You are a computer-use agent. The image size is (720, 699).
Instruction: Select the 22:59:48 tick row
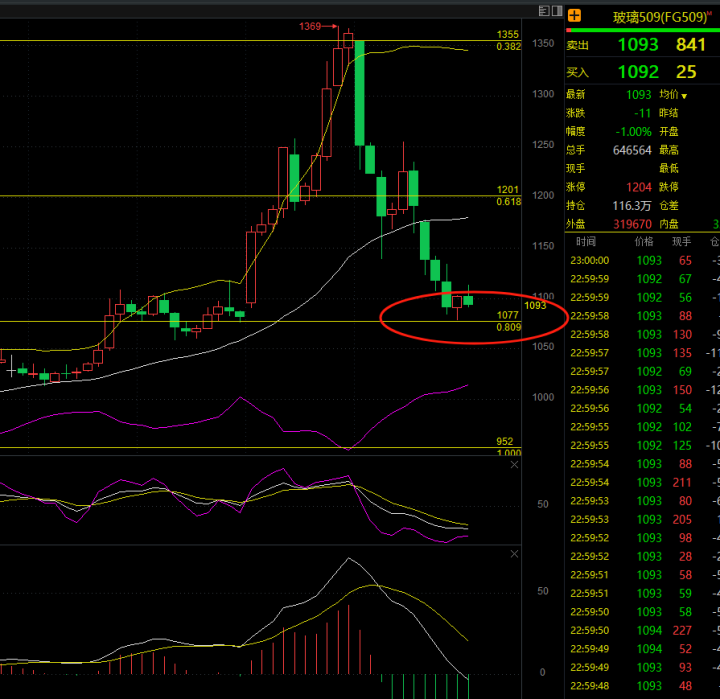pos(642,686)
